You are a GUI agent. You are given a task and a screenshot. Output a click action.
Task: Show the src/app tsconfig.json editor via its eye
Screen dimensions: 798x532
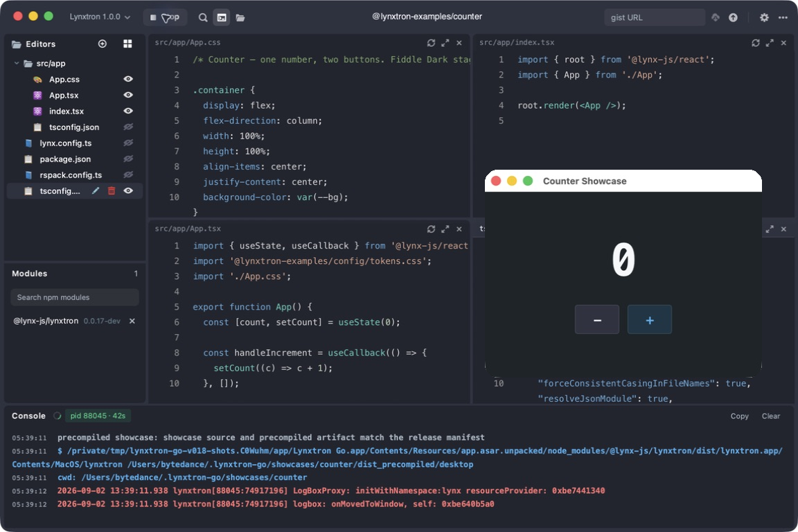pos(128,127)
